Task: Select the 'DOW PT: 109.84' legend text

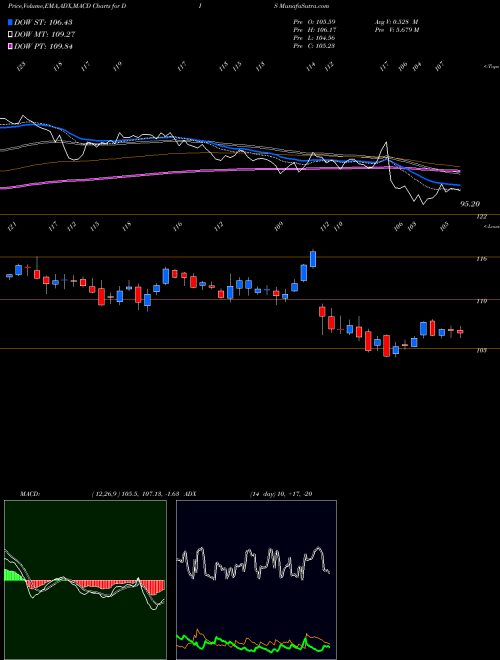Action: [43, 46]
